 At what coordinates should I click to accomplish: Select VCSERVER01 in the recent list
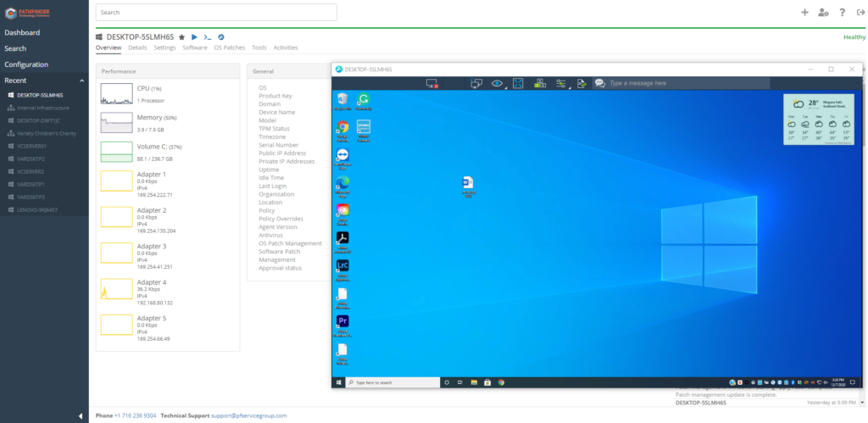pos(32,146)
